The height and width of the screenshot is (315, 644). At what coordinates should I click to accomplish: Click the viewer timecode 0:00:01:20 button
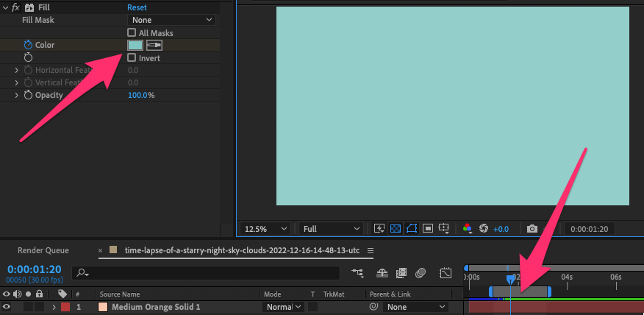[590, 229]
